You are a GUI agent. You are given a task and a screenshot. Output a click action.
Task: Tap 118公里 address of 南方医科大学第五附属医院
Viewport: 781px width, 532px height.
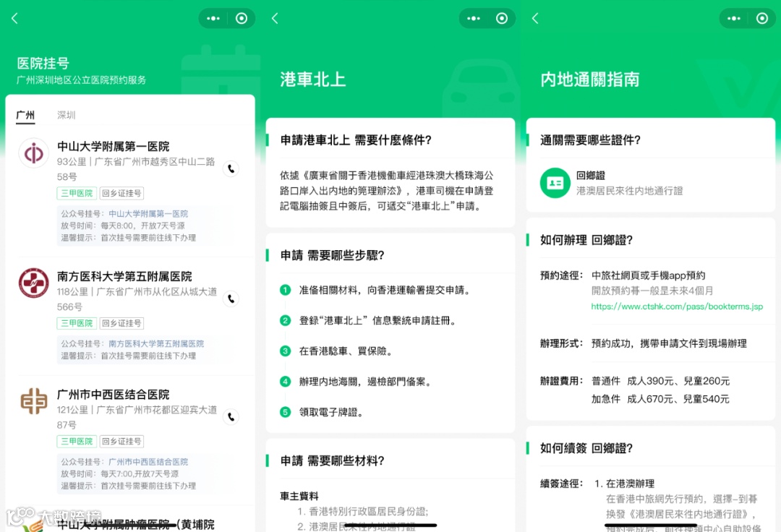(x=137, y=299)
